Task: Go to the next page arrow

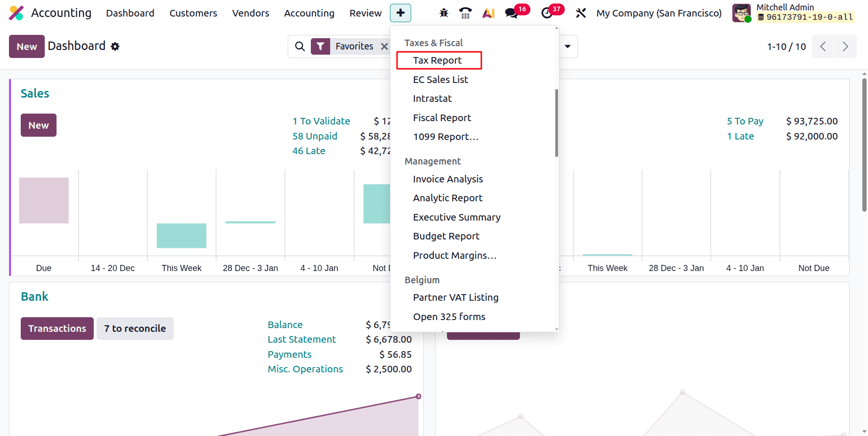Action: 845,47
